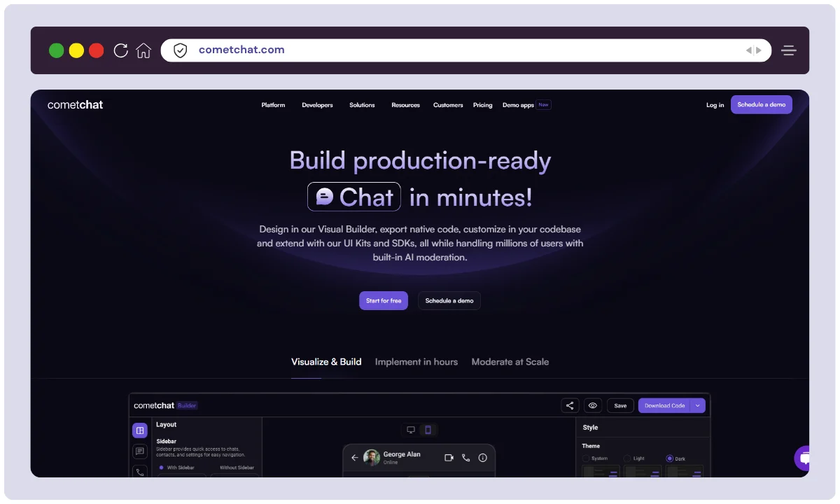
Task: Open the Developers menu
Action: [317, 105]
